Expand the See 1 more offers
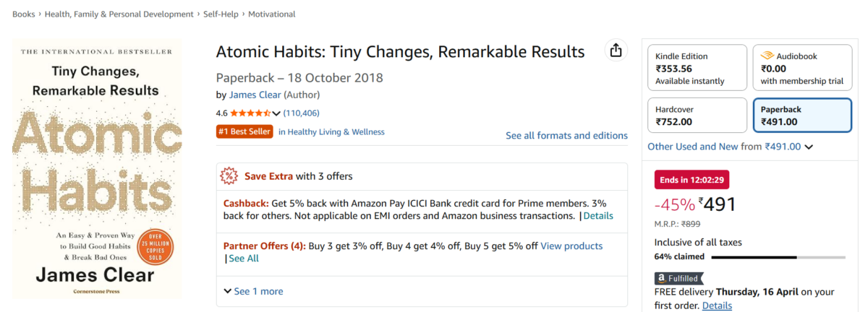868x312 pixels. click(254, 291)
